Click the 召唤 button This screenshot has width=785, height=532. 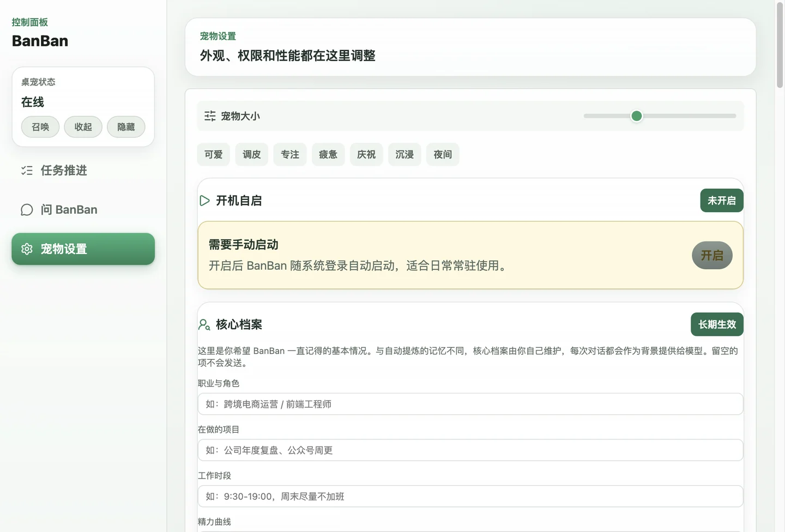pos(40,127)
